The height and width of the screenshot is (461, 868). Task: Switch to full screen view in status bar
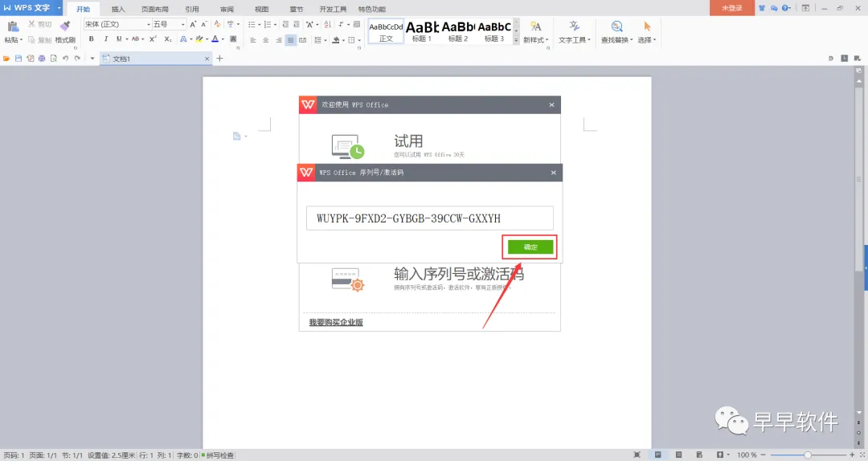[x=637, y=455]
